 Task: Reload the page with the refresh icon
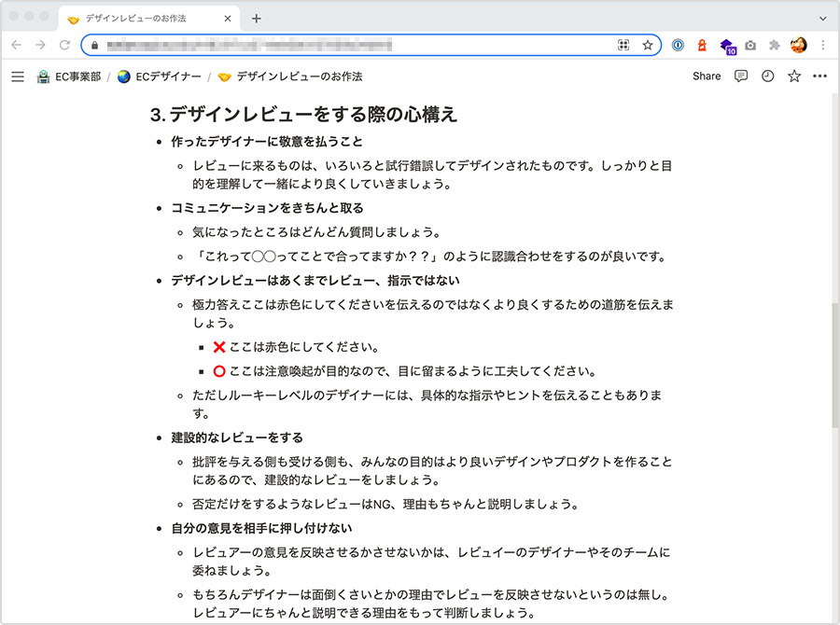[x=63, y=44]
